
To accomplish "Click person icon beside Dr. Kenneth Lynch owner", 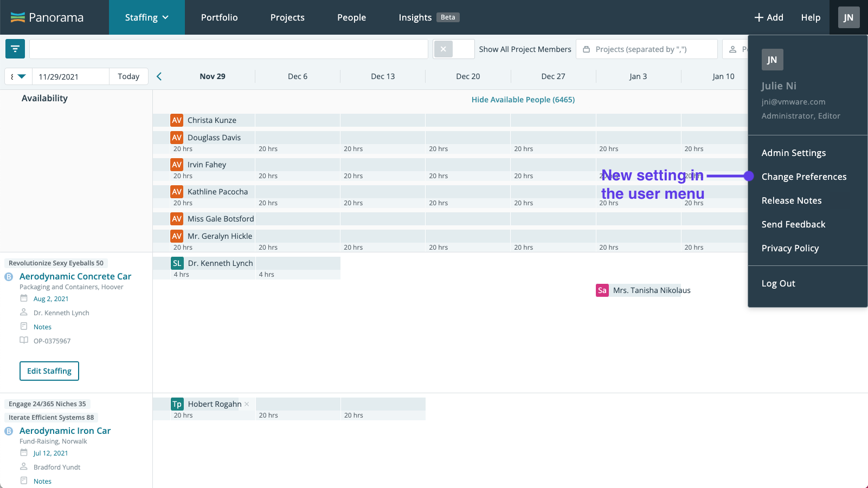I will click(x=24, y=312).
